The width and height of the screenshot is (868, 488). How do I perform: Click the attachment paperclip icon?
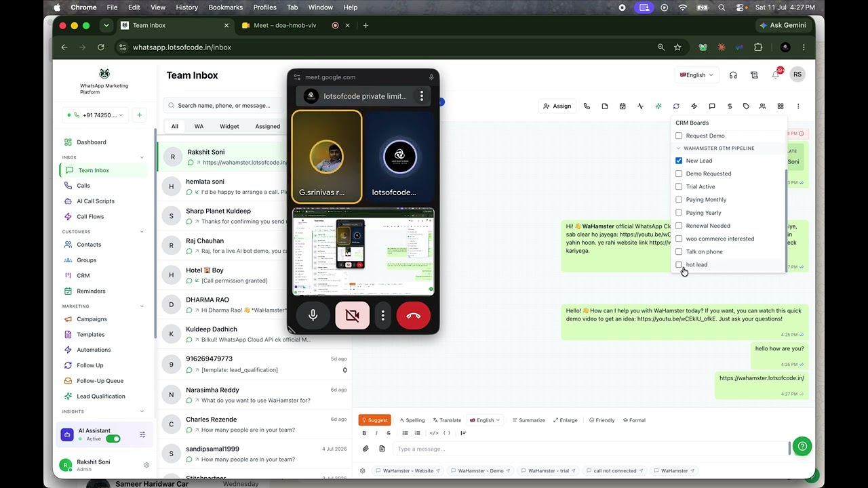click(x=366, y=449)
